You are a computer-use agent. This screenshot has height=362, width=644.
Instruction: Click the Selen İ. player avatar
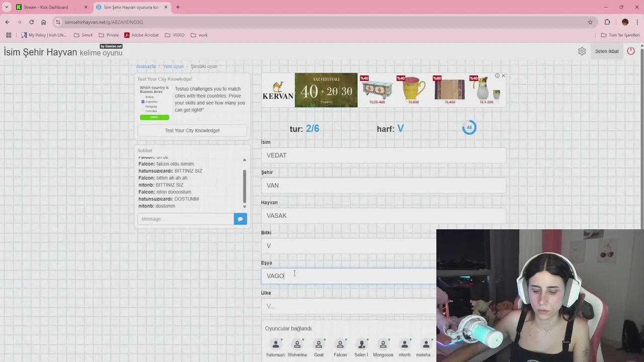pyautogui.click(x=361, y=344)
